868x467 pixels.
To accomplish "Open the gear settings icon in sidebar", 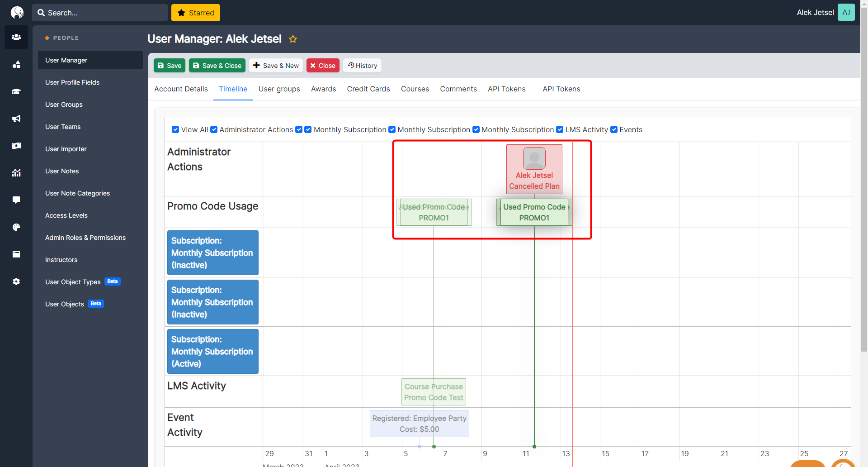I will click(16, 281).
